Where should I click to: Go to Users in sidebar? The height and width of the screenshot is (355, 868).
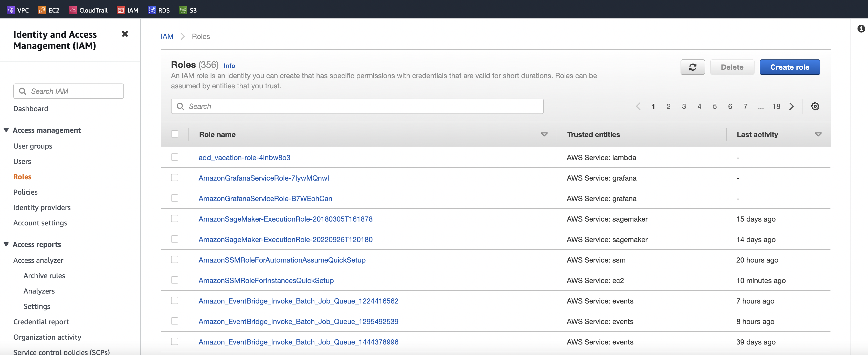pyautogui.click(x=22, y=161)
